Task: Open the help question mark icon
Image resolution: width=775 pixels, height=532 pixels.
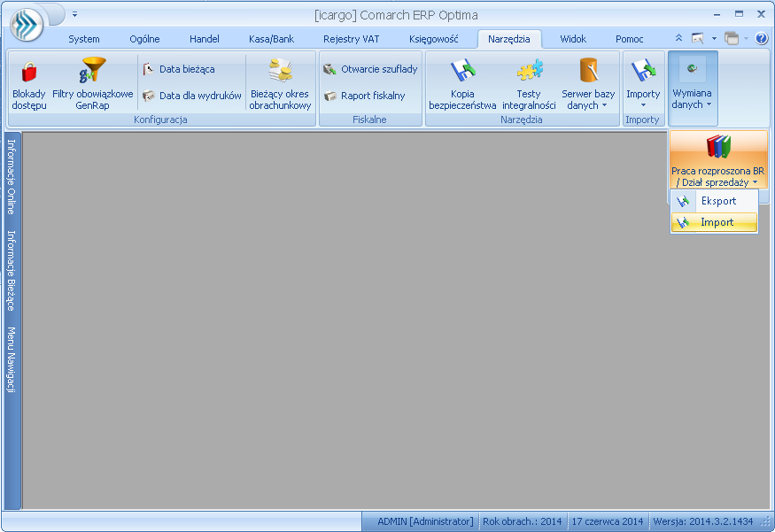Action: [x=761, y=39]
